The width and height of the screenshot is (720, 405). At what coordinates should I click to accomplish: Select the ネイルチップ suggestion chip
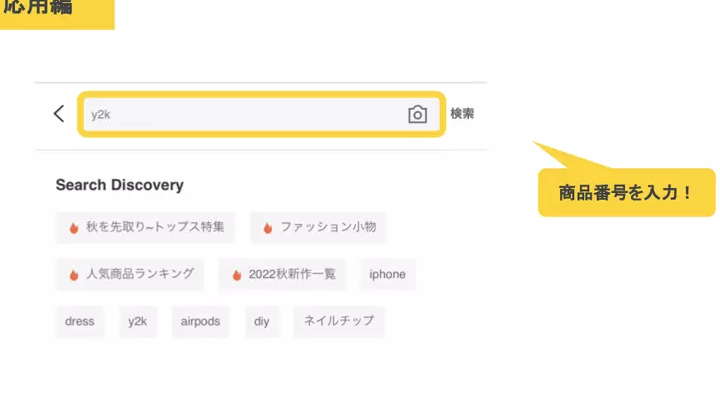339,322
